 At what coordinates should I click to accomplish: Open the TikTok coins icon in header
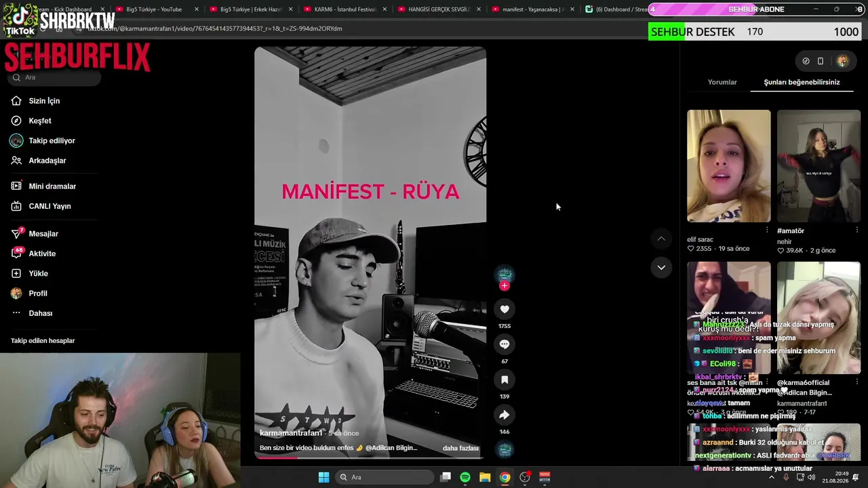[806, 61]
